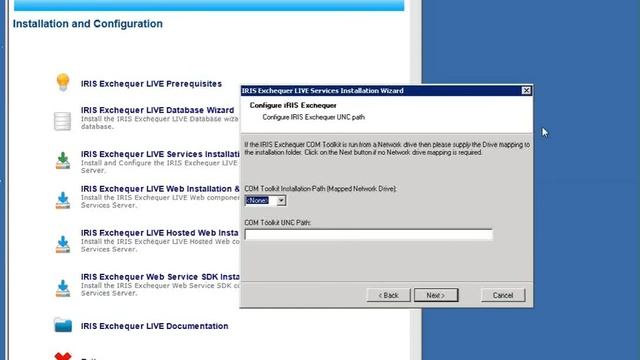Click the Installation Wizard title bar text
Image resolution: width=640 pixels, height=360 pixels.
pyautogui.click(x=322, y=91)
